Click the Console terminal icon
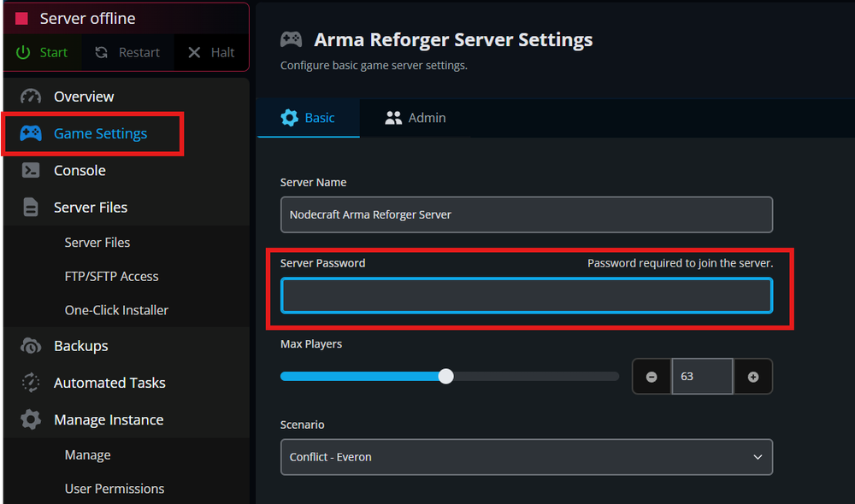Screen dimensions: 855x504 (31, 171)
